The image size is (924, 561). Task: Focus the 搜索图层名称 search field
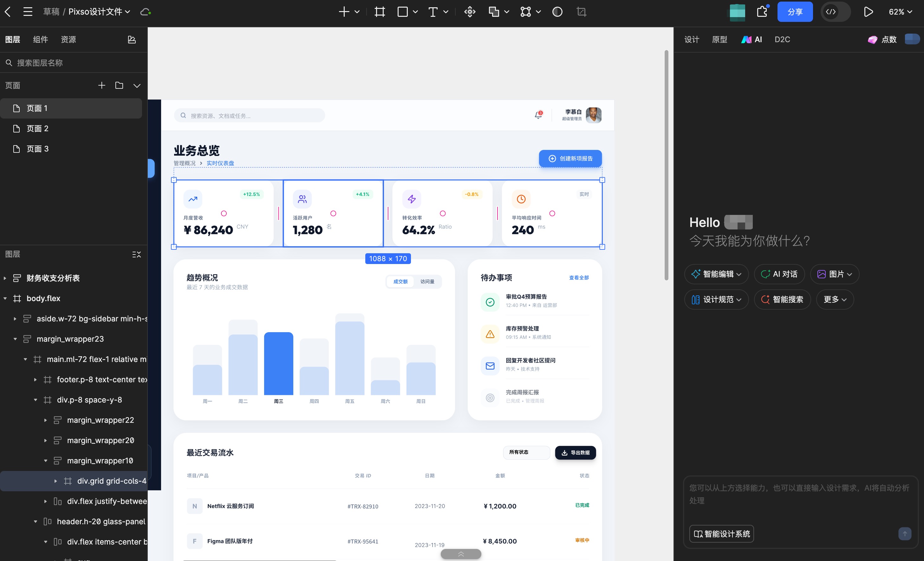coord(74,62)
